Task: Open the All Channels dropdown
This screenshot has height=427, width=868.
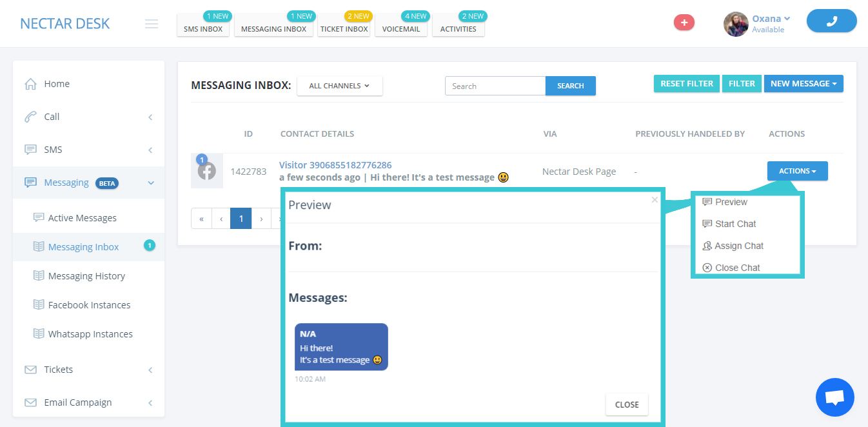Action: 340,86
